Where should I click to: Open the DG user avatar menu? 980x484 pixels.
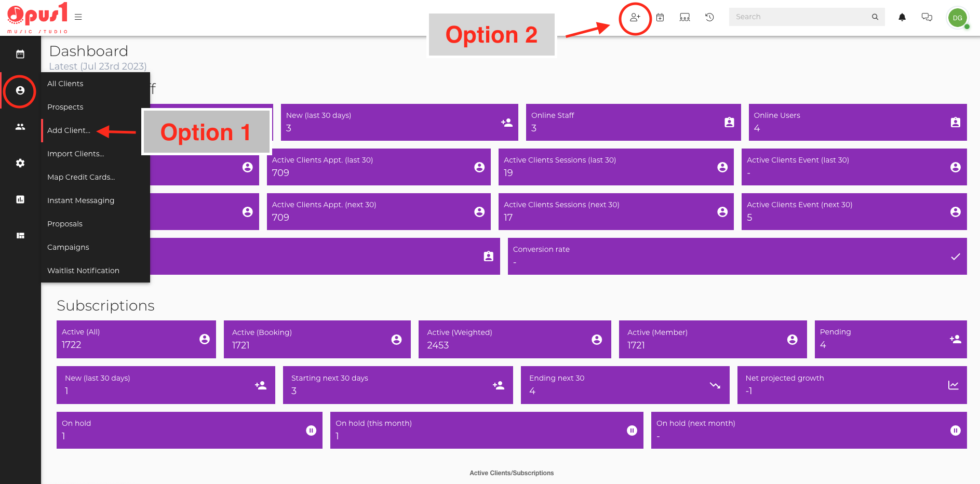[x=958, y=18]
